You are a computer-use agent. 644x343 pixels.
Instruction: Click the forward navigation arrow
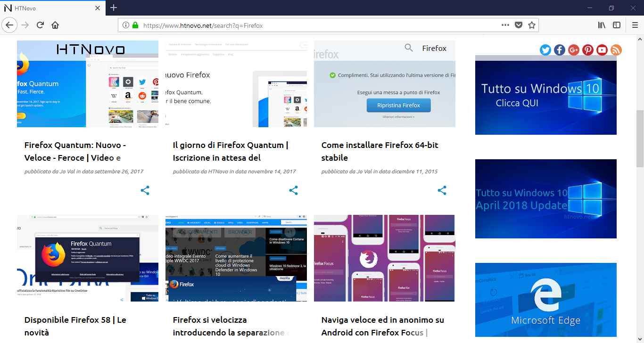point(25,25)
